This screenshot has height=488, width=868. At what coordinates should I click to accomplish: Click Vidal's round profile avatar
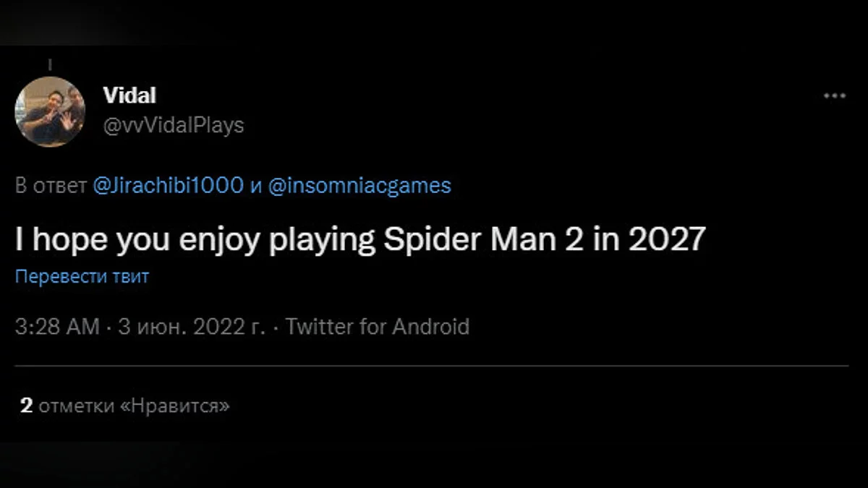coord(50,111)
